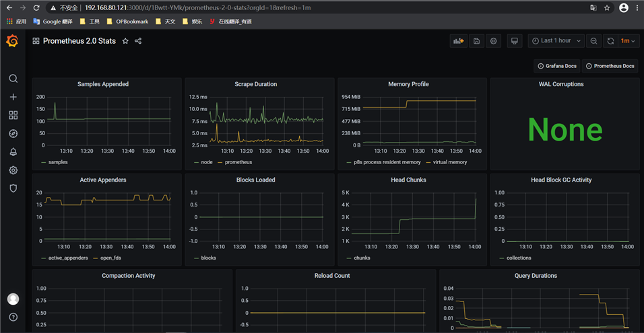
Task: Open the Head Chunks panel title menu
Action: (x=408, y=180)
